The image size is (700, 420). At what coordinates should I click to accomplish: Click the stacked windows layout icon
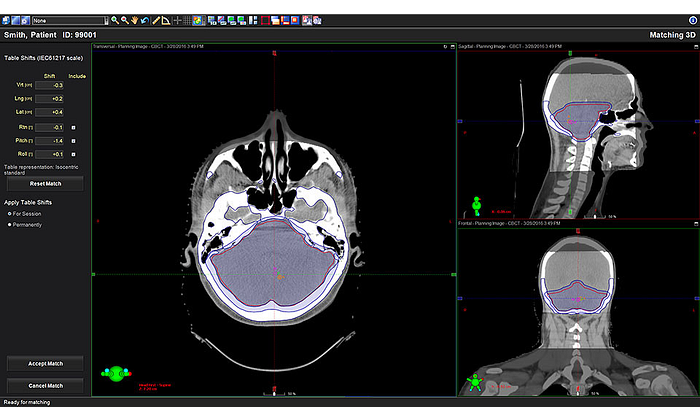tap(275, 21)
